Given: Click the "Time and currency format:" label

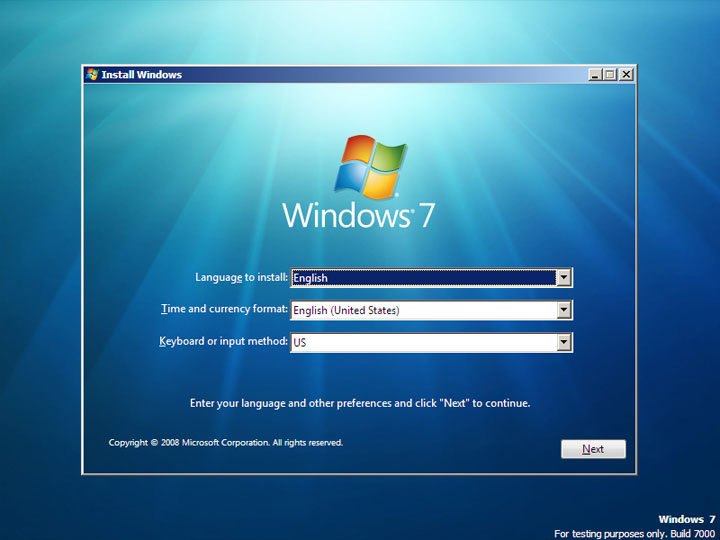Looking at the screenshot, I should (x=225, y=309).
